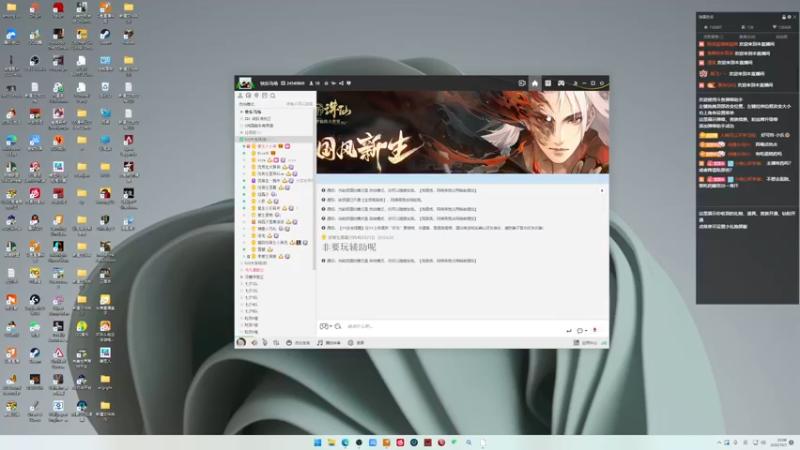The height and width of the screenshot is (450, 800).
Task: Open the green WeChat icon on taskbar
Action: click(454, 442)
